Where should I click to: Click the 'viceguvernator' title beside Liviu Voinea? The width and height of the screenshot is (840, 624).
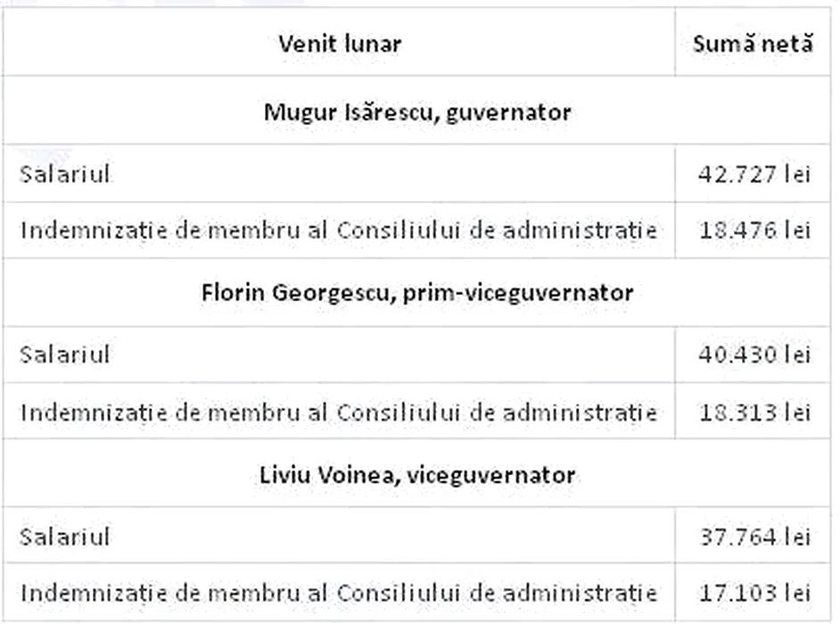490,474
